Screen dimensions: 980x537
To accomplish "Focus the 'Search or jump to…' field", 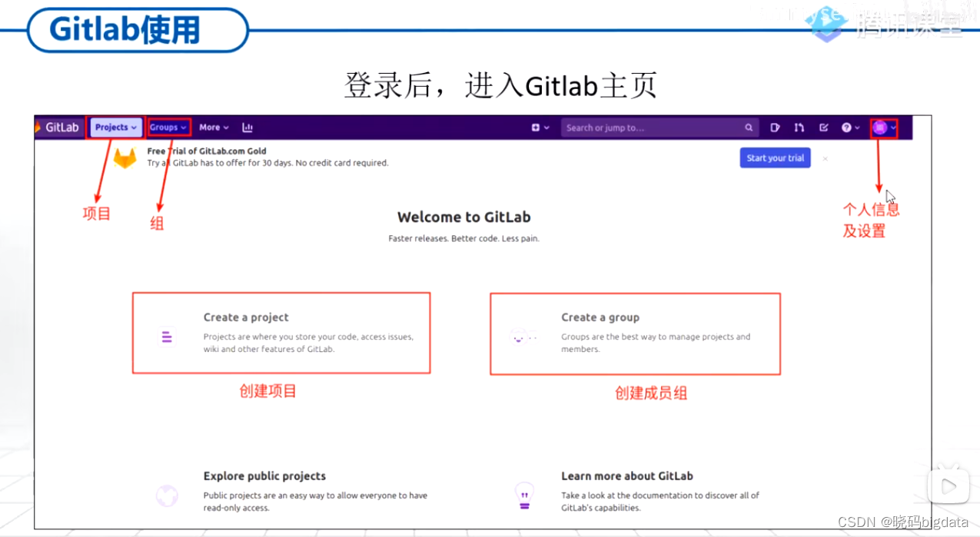I will (660, 128).
